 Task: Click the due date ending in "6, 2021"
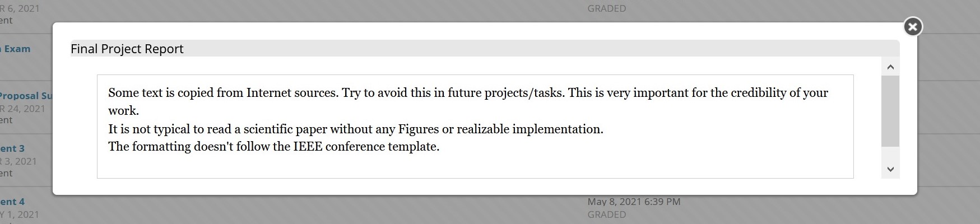20,9
